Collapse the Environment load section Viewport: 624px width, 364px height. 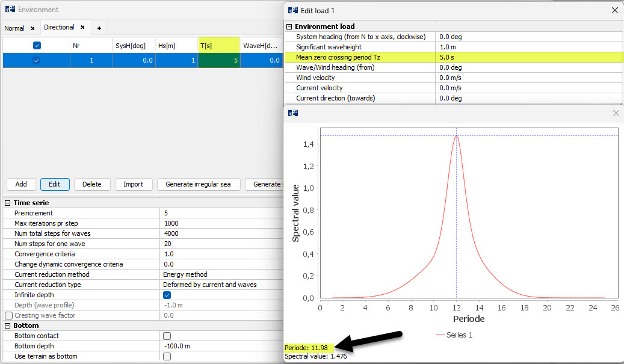[289, 26]
